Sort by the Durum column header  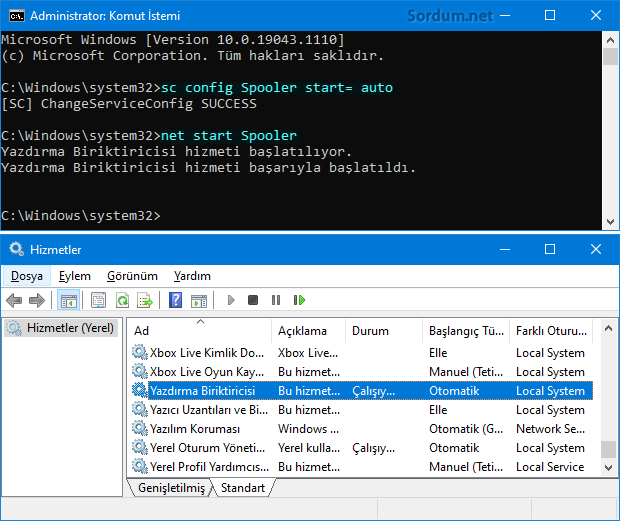pos(384,331)
